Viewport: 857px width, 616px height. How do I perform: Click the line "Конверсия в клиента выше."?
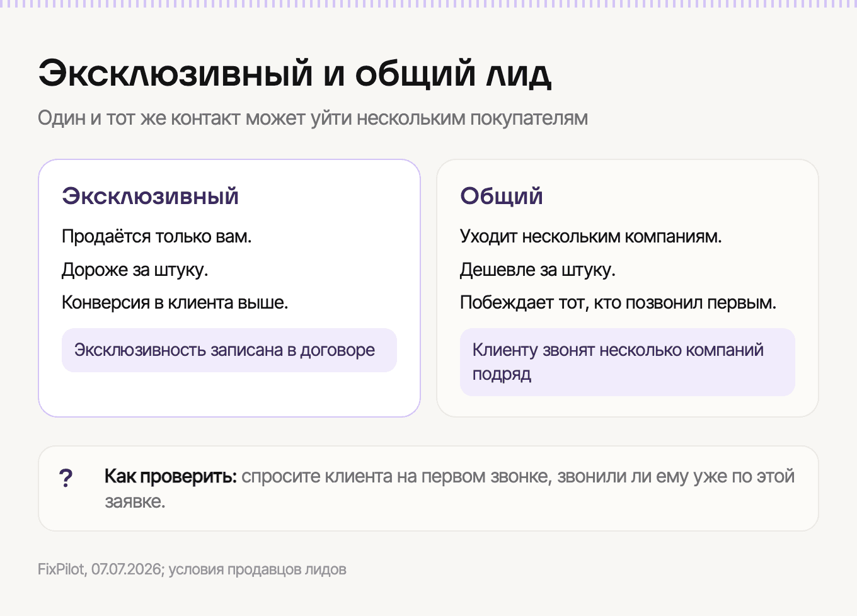(175, 302)
